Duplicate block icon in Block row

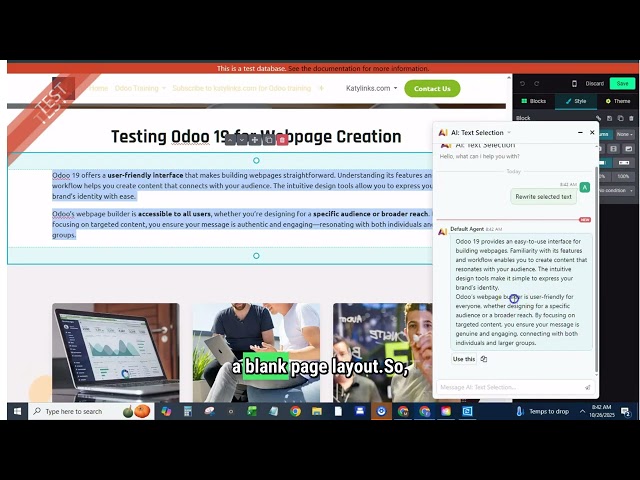tap(620, 118)
